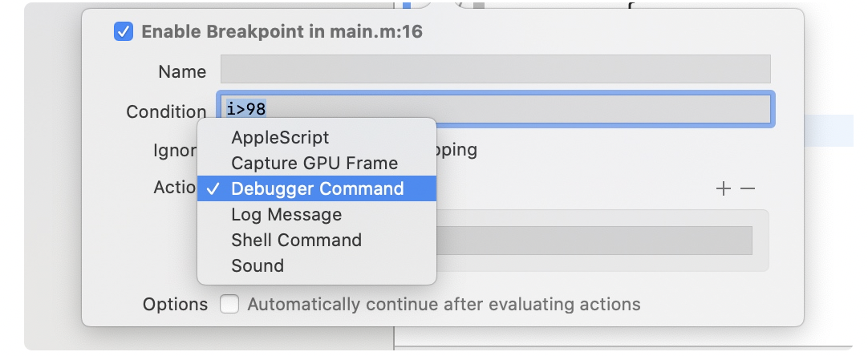This screenshot has width=868, height=356.
Task: Choose AppleScript from the action menu
Action: (280, 137)
